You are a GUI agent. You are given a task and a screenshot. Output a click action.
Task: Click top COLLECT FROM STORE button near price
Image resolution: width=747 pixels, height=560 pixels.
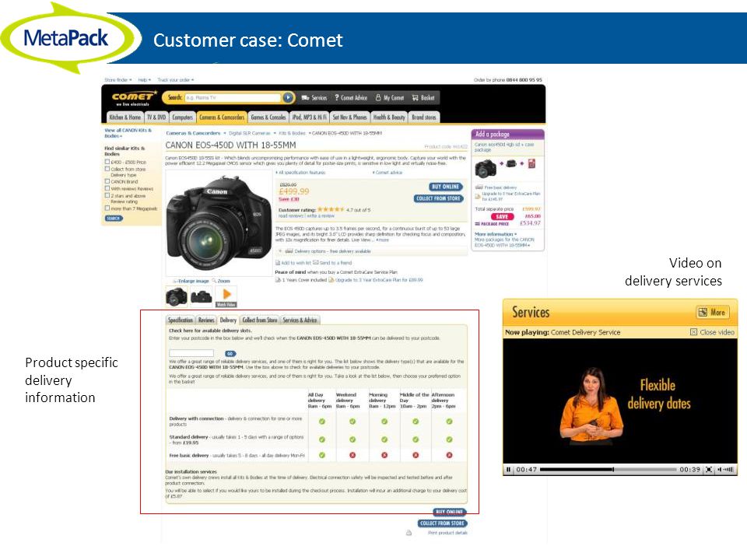pyautogui.click(x=438, y=198)
